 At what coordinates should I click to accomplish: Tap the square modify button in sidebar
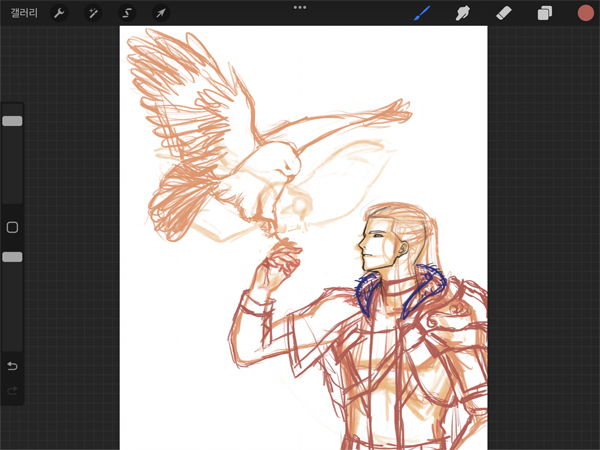coord(12,227)
